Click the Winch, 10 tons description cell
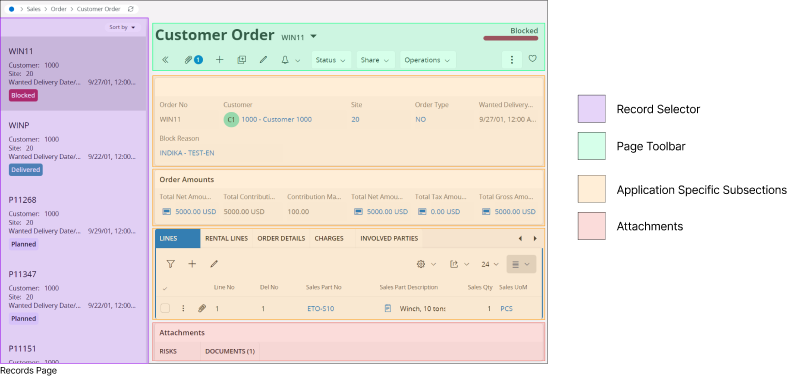 point(422,309)
